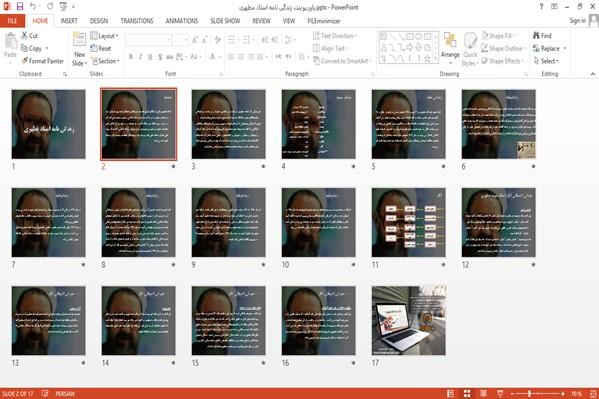Open the FILE menu tab
Image resolution: width=599 pixels, height=399 pixels.
[12, 21]
